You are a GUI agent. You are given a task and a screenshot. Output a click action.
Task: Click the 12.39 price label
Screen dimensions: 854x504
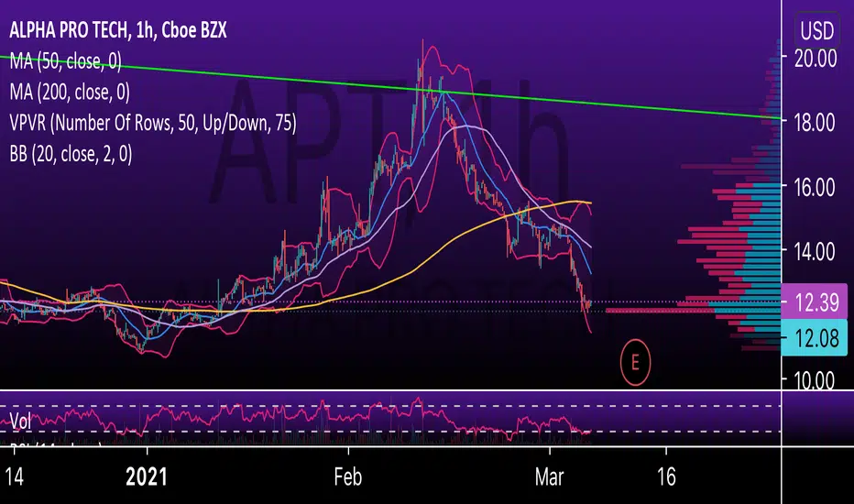tap(815, 301)
